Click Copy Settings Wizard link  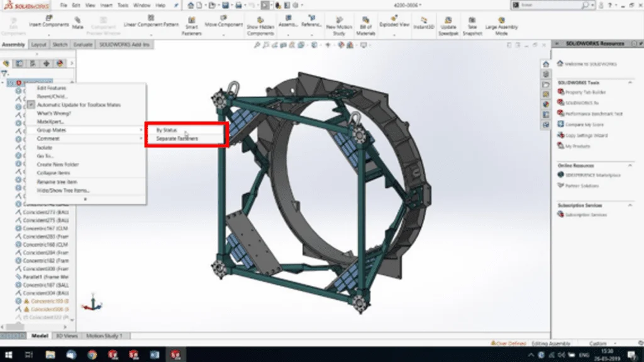click(587, 136)
